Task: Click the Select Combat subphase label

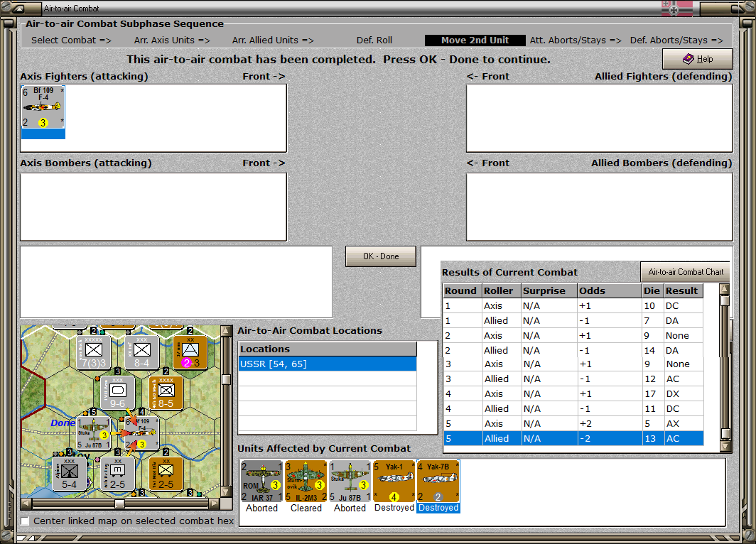Action: 71,40
